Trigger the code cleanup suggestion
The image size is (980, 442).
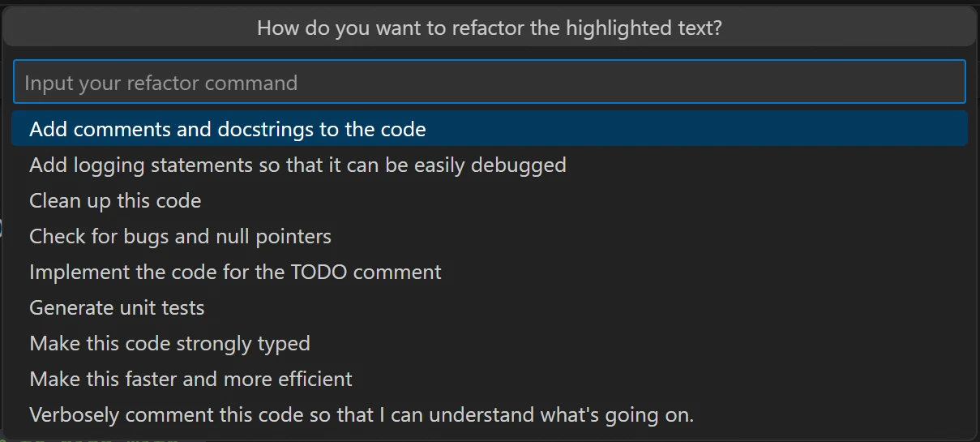tap(115, 200)
